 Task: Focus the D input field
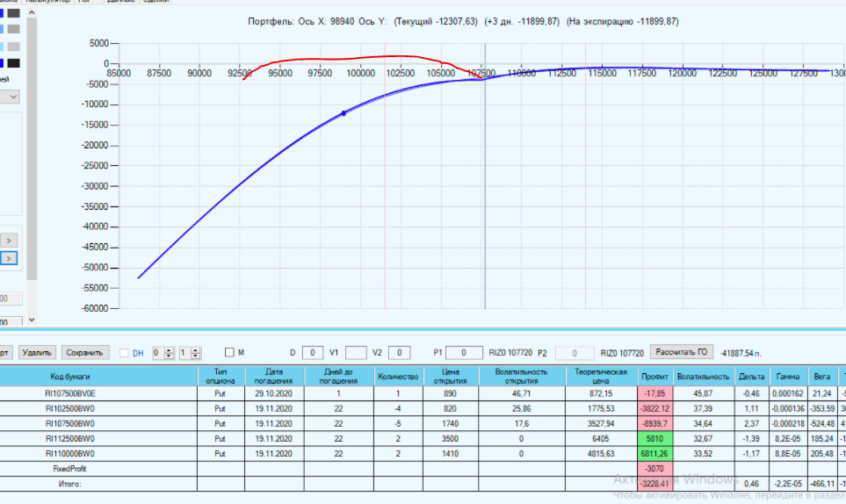point(313,352)
